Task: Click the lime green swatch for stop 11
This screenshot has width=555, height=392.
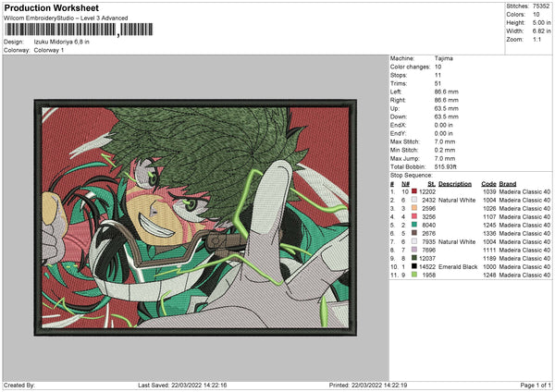Action: (x=414, y=275)
